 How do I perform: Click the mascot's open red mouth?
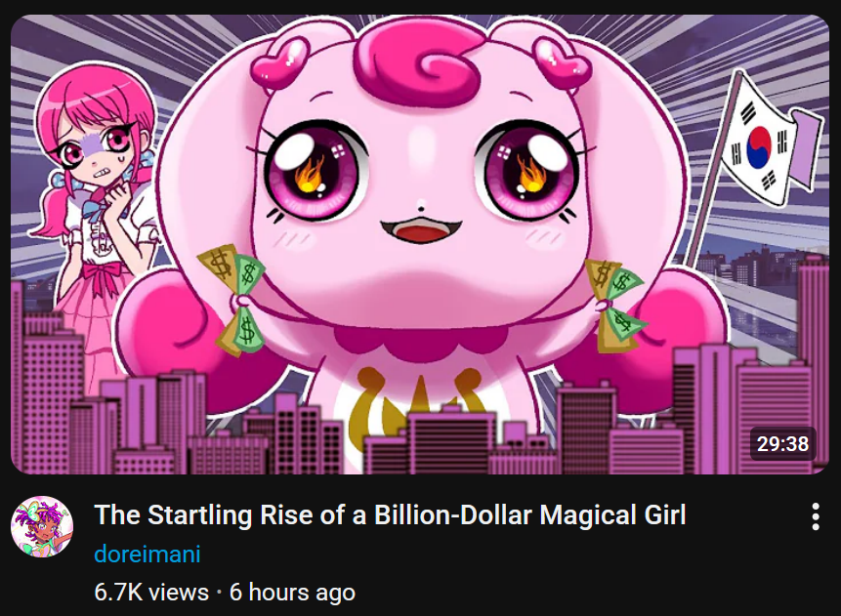(x=421, y=230)
